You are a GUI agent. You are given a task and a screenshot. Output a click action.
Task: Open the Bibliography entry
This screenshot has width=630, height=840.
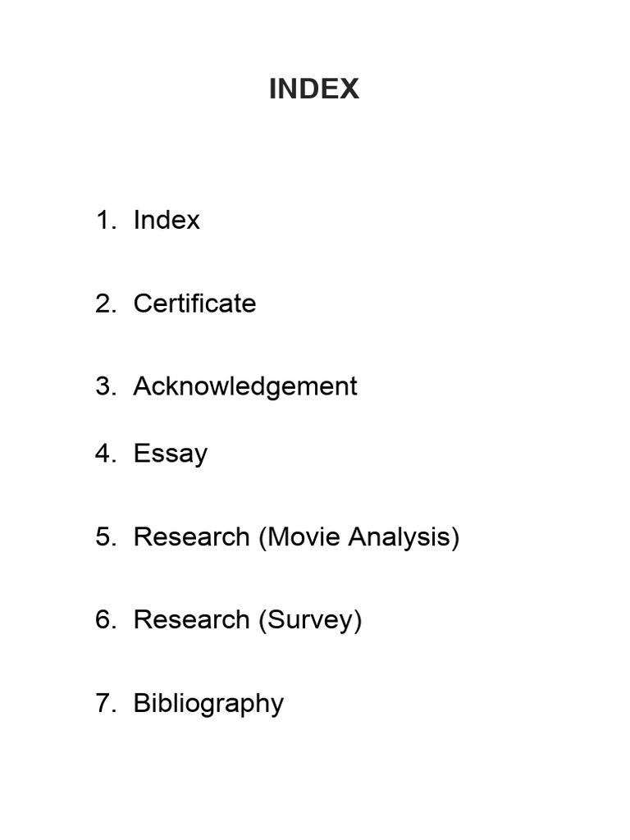pos(208,703)
